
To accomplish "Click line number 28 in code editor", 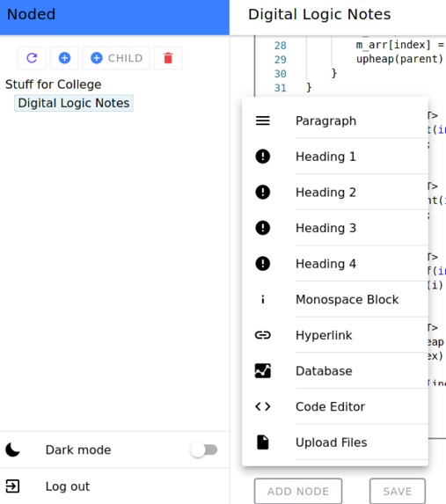I will pos(280,46).
